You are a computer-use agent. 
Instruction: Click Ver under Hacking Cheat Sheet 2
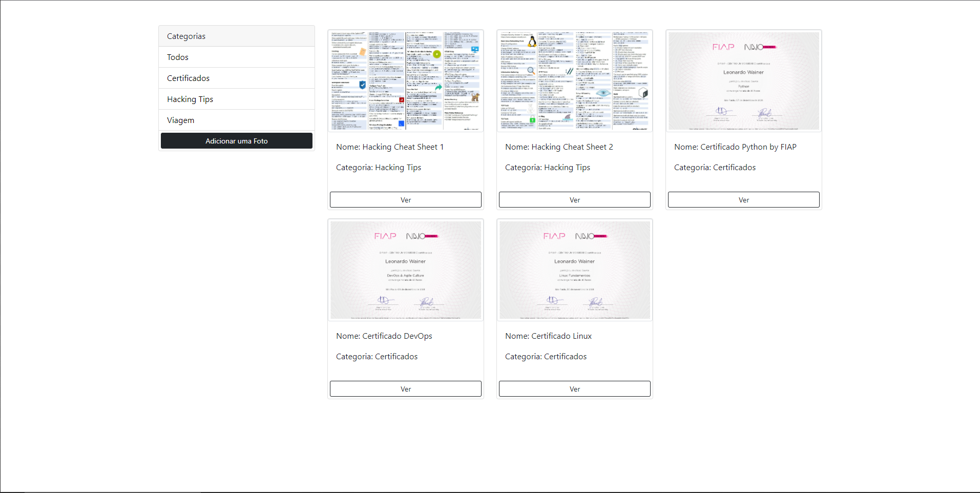574,199
